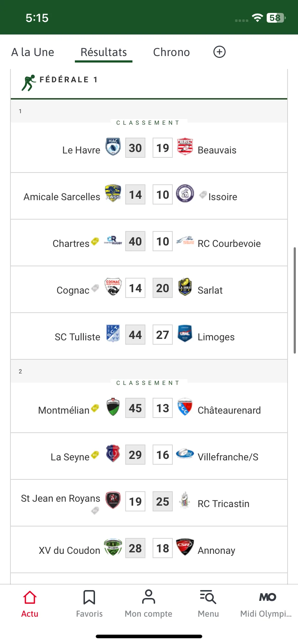
Task: Switch to the A la Une tab
Action: click(x=33, y=52)
